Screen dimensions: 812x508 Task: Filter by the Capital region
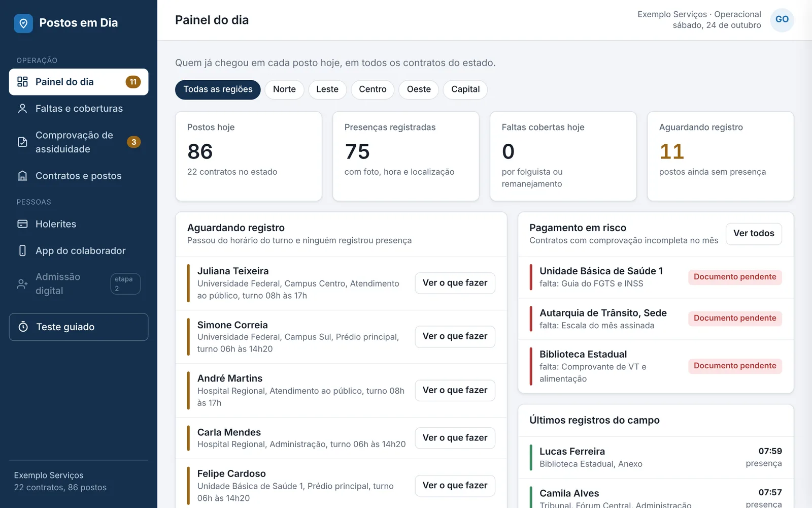pos(465,89)
